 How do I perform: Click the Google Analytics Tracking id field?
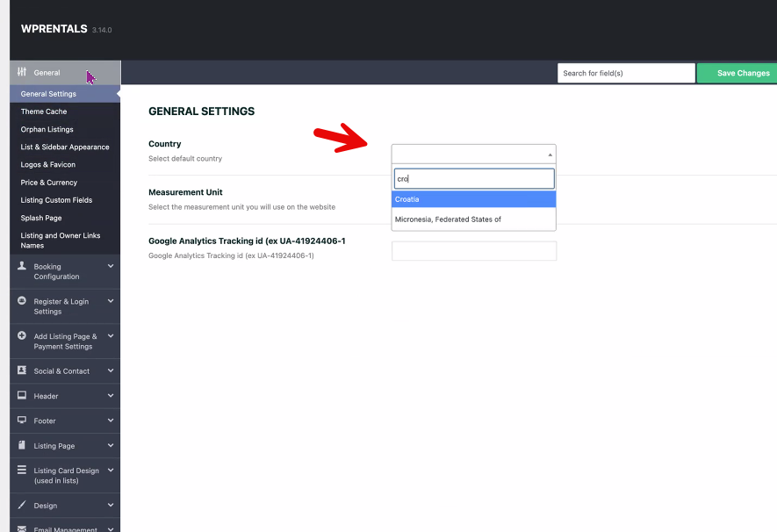pos(474,251)
